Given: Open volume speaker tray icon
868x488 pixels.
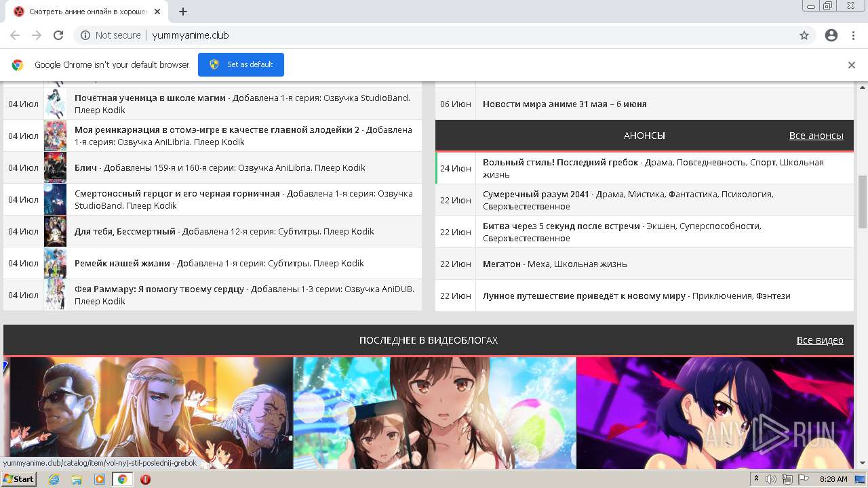Looking at the screenshot, I should 772,479.
